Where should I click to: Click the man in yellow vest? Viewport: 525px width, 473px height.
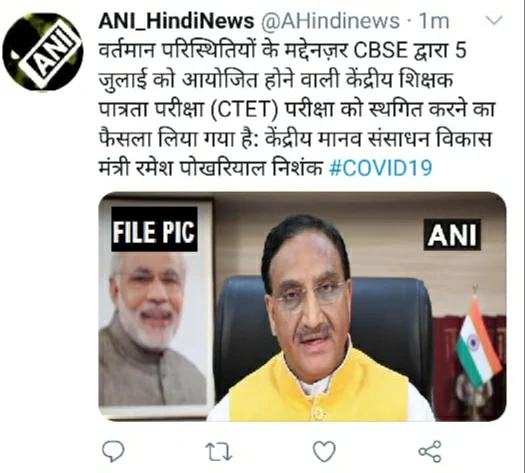315,321
